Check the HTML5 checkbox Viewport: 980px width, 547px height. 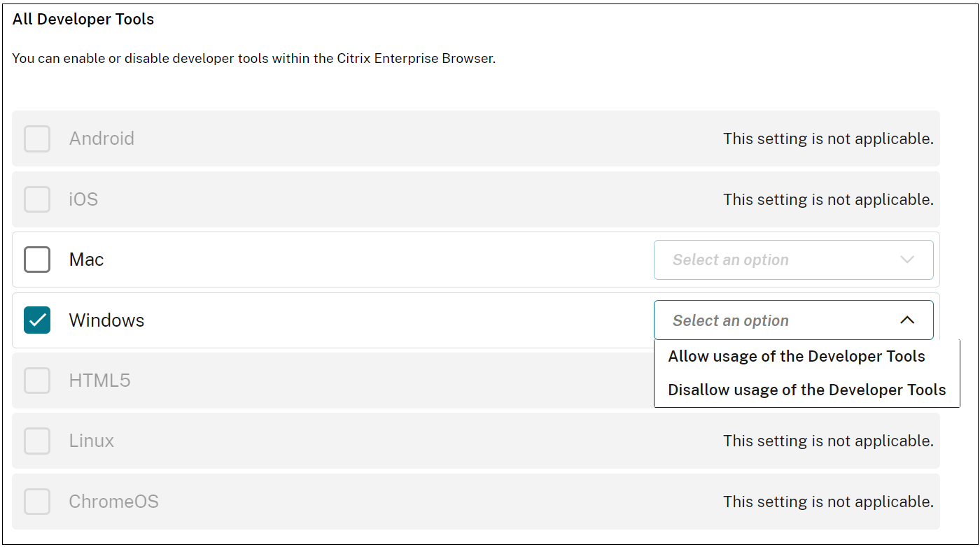[37, 381]
